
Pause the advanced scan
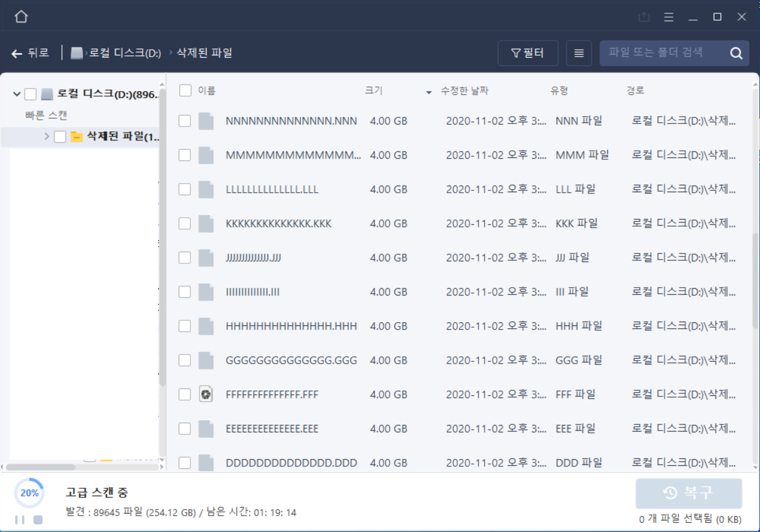pos(20,520)
